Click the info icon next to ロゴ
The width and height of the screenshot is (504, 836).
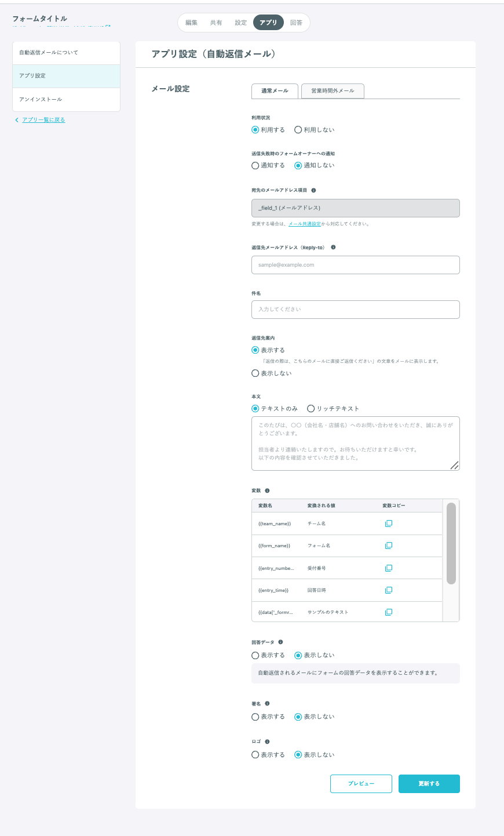pos(267,742)
